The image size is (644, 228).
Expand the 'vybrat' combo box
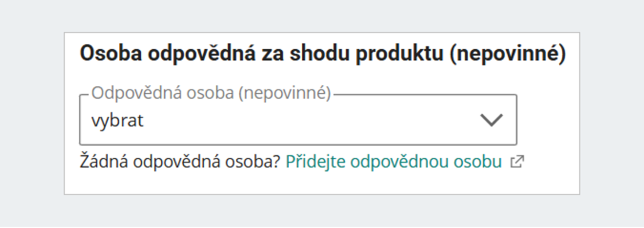coord(298,120)
